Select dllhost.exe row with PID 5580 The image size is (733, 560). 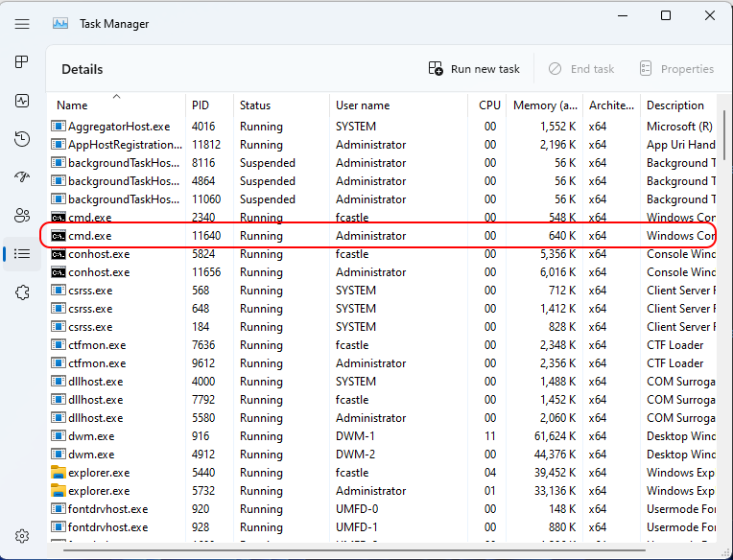click(x=382, y=418)
